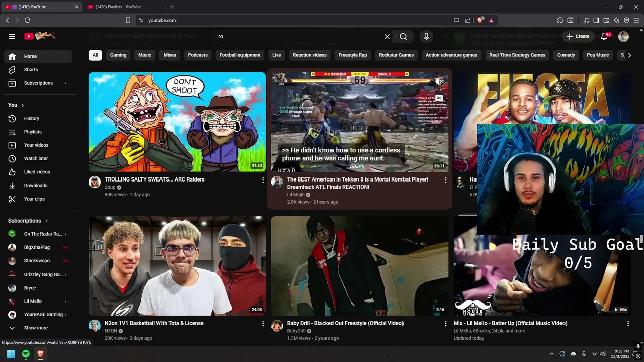Open the account avatar menu

[x=623, y=36]
